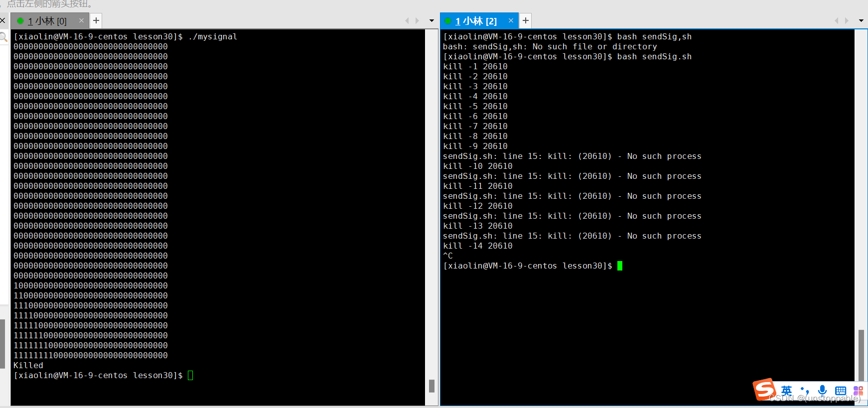Screen dimensions: 868x408
Task: Open the Sogou soft keyboard icon
Action: click(x=841, y=391)
